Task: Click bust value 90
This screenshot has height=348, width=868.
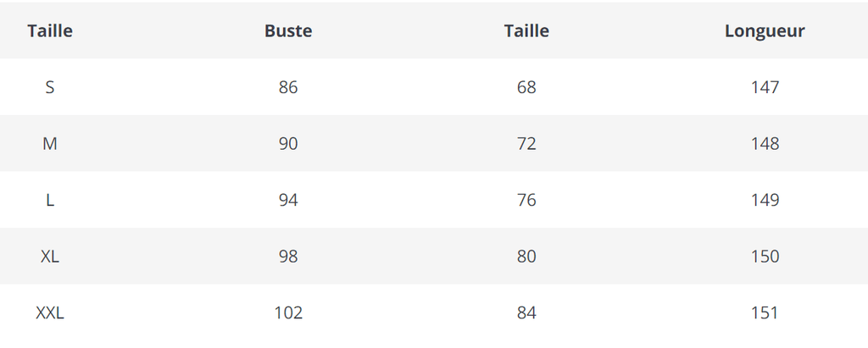Action: tap(288, 144)
